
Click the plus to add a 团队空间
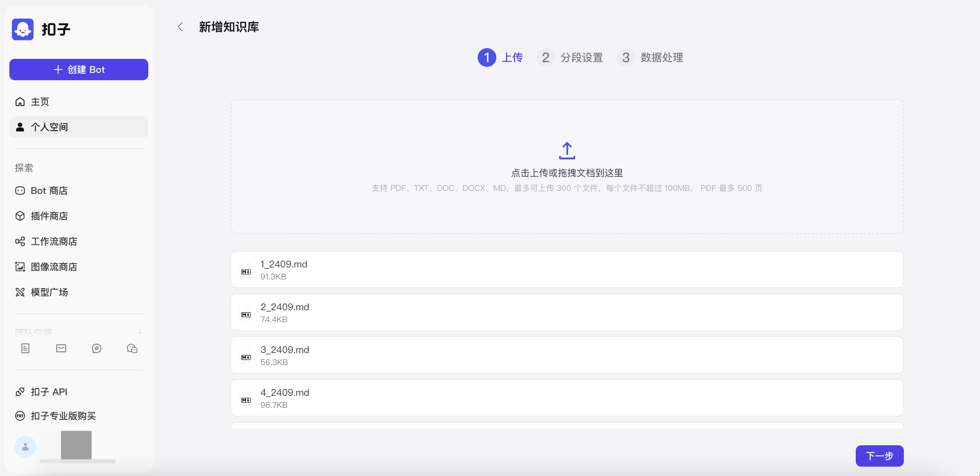click(140, 332)
